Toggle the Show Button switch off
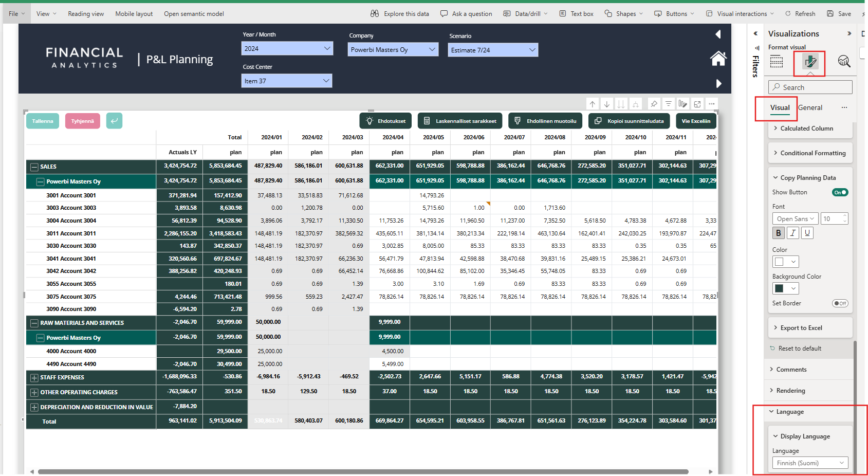The height and width of the screenshot is (476, 868). pyautogui.click(x=840, y=192)
